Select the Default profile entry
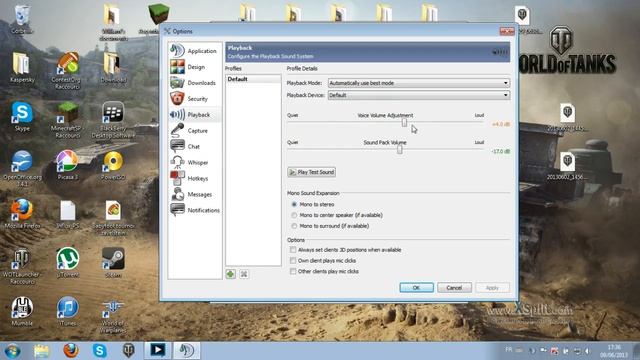This screenshot has width=640, height=360. [253, 79]
